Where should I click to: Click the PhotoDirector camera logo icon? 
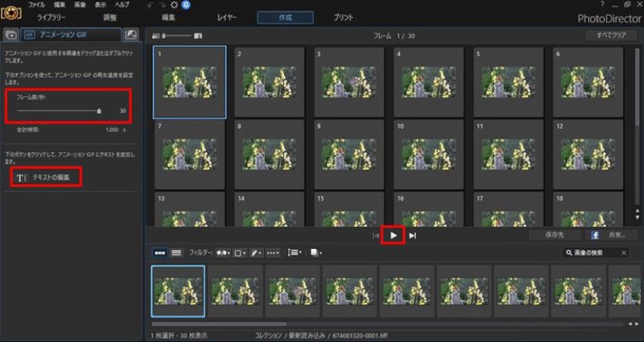coord(11,14)
